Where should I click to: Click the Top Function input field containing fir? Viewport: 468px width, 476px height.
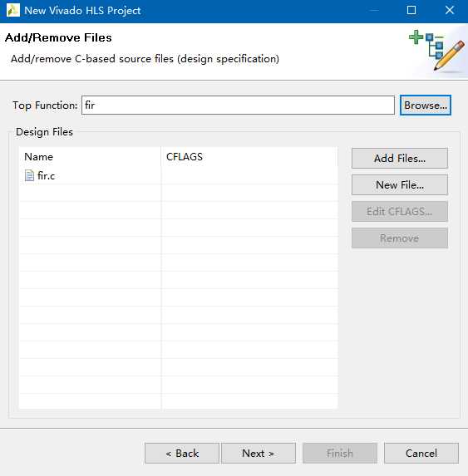point(238,106)
